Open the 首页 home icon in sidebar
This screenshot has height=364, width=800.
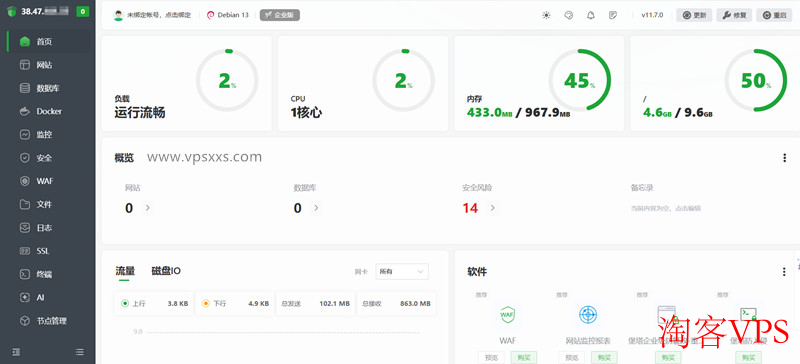24,42
